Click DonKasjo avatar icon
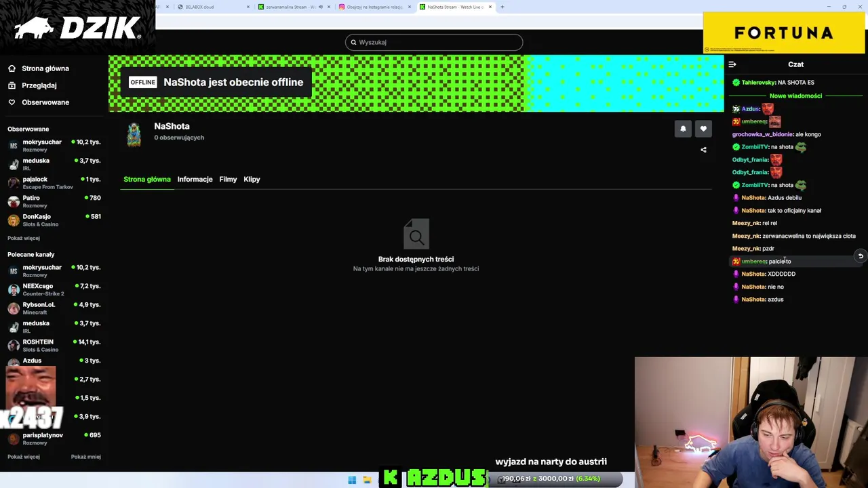This screenshot has height=488, width=868. (14, 220)
